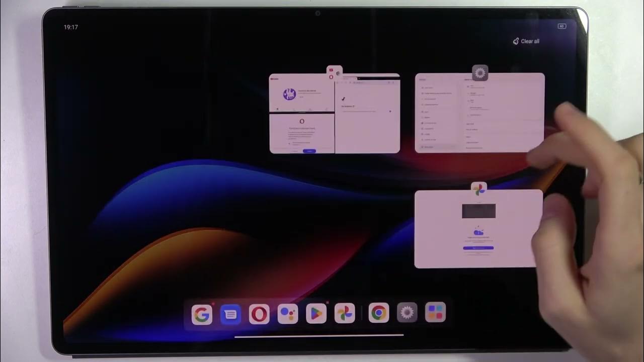
Task: Select Chrome pane in split-screen card
Action: (368, 116)
